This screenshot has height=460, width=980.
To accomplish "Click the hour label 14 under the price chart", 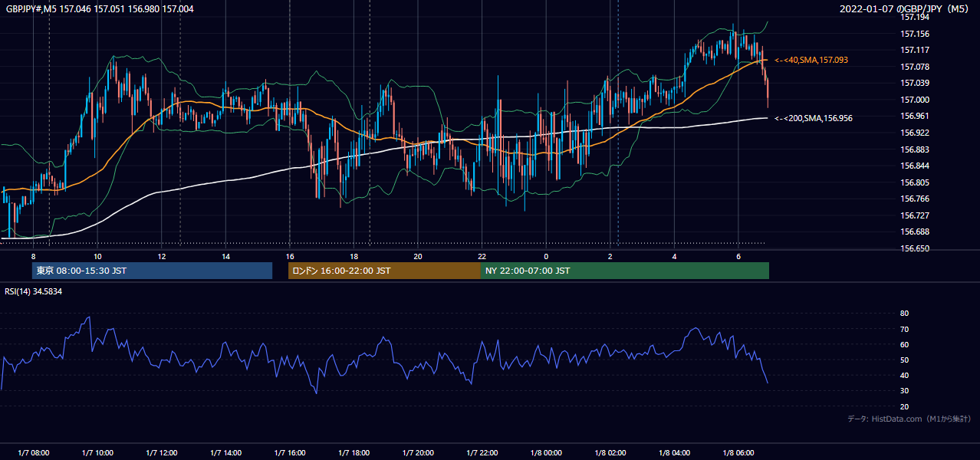I will pos(225,256).
